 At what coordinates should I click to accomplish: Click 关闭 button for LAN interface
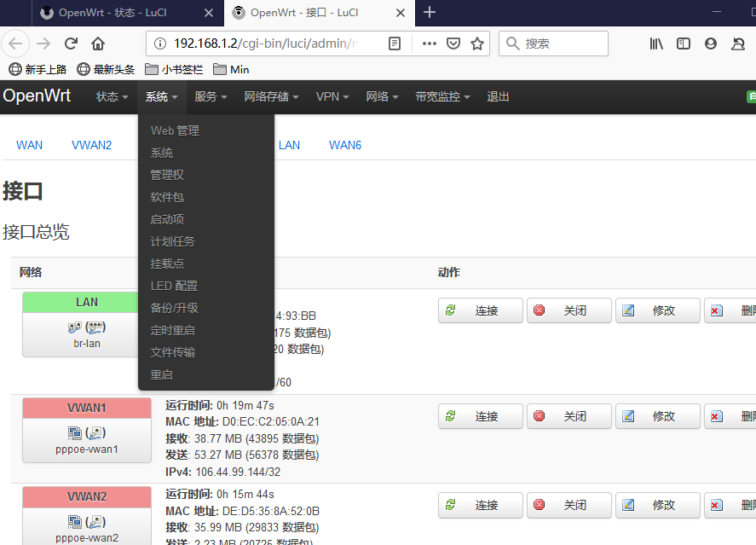[569, 310]
